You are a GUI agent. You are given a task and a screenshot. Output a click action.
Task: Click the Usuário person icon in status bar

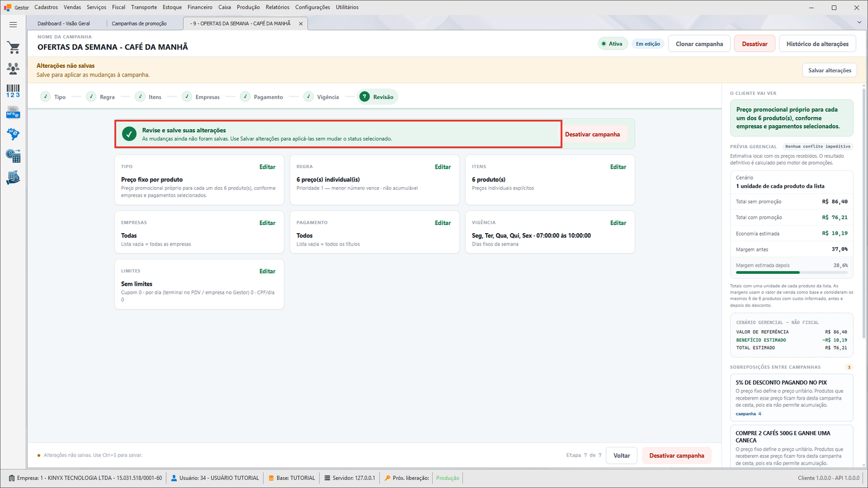[174, 478]
